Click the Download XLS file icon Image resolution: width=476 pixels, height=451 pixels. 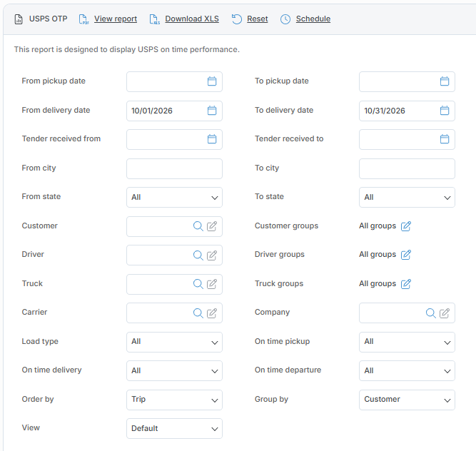(155, 19)
